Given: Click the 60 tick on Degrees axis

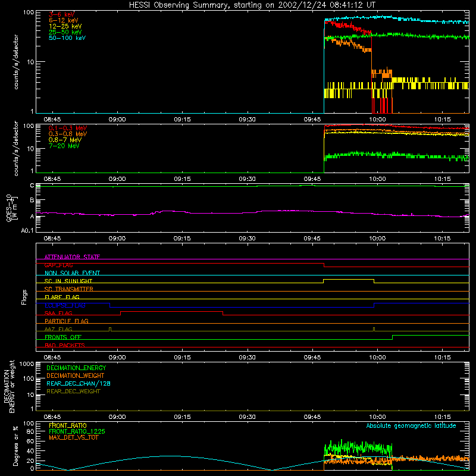Looking at the screenshot, I should coord(30,441).
